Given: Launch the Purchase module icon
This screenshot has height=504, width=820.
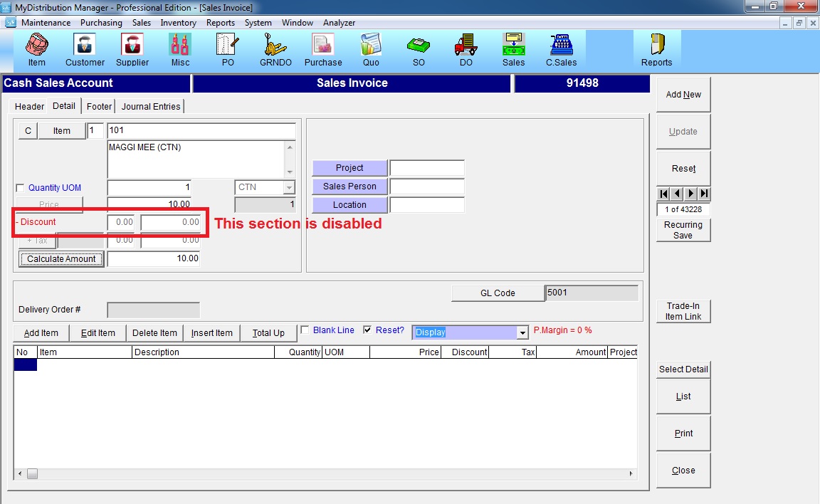Looking at the screenshot, I should (323, 48).
